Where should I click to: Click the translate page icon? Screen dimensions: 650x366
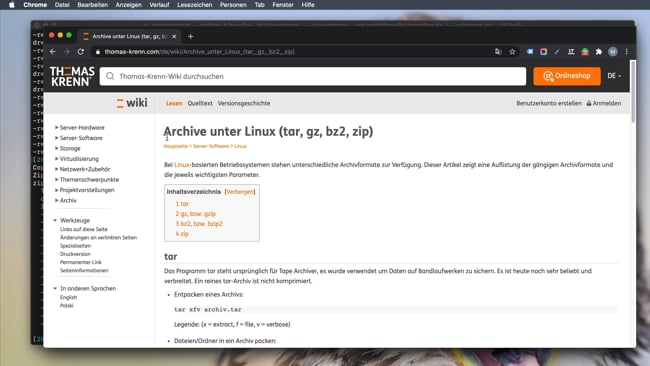pos(498,52)
